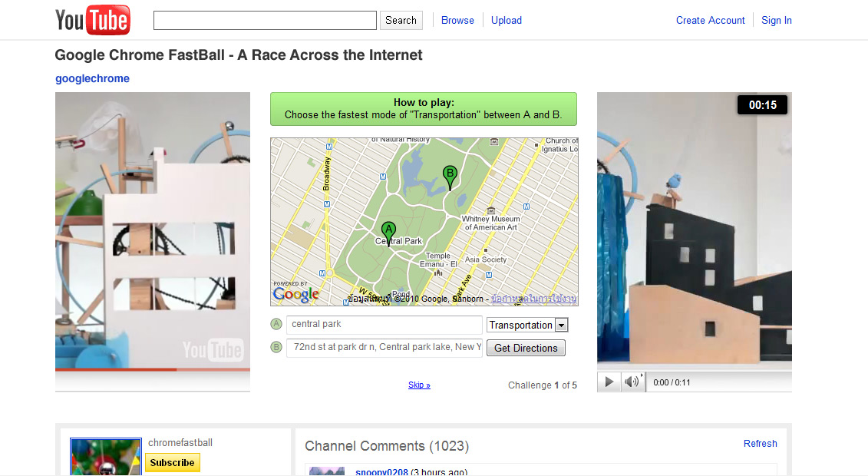Click snoopy0208's avatar thumbnail
Image resolution: width=868 pixels, height=476 pixels.
coord(327,471)
